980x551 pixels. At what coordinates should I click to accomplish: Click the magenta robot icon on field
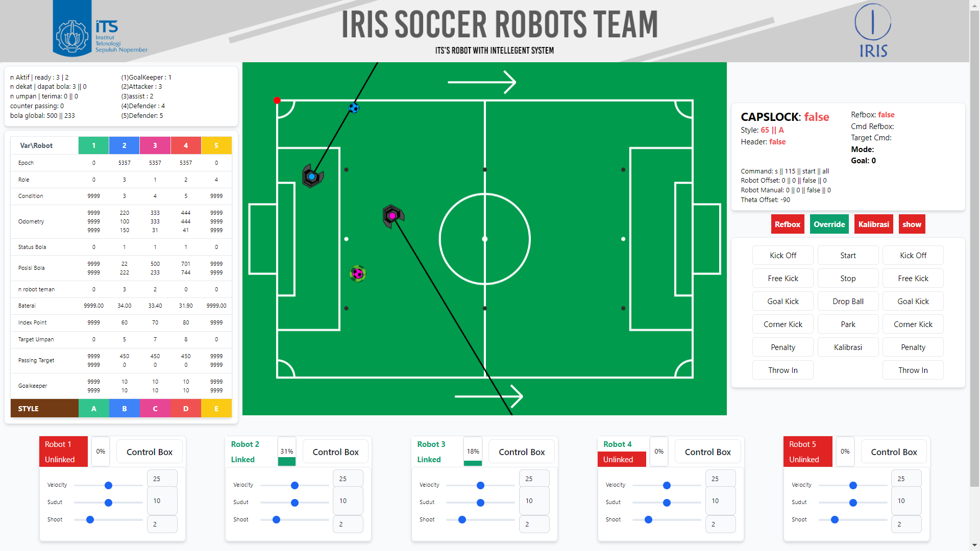[x=393, y=216]
